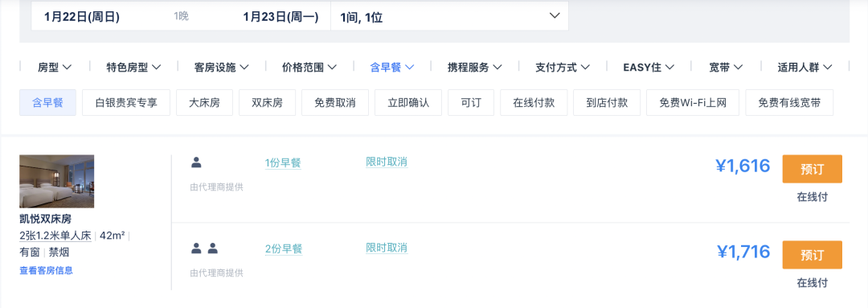Book the ¥1,616 room with 预订
Viewport: 868px width, 308px height.
pyautogui.click(x=812, y=169)
